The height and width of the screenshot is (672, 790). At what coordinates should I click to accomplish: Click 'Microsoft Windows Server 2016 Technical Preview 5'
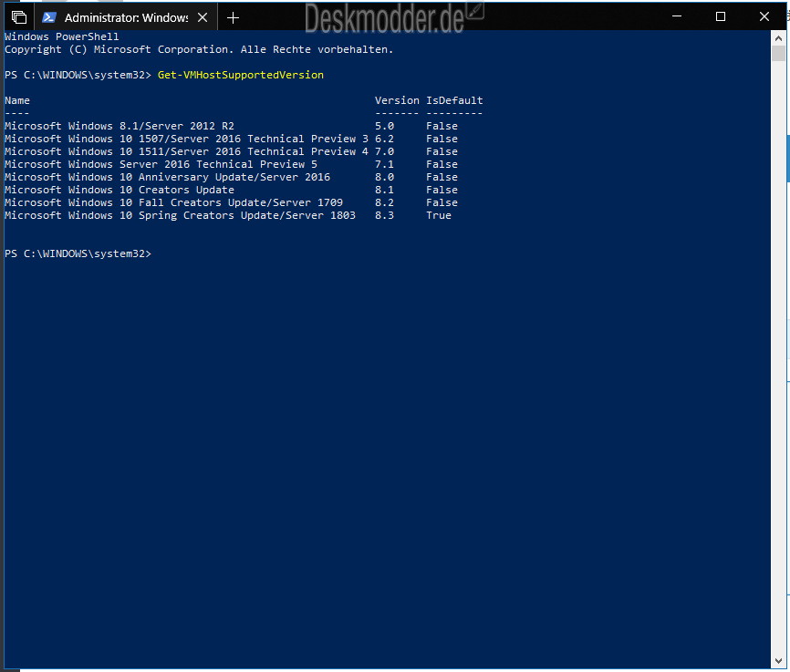pos(161,164)
